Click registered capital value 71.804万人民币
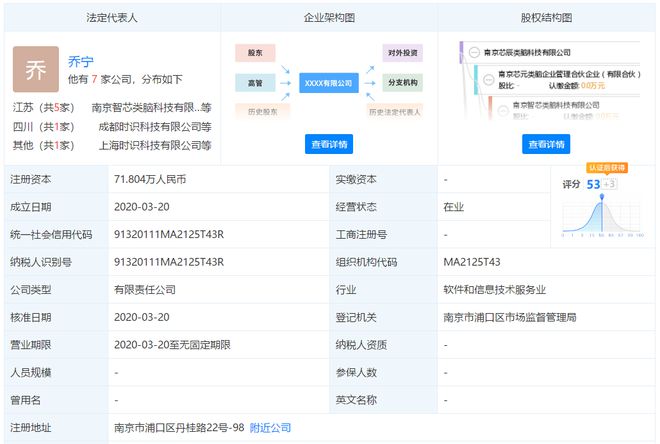 click(x=150, y=180)
